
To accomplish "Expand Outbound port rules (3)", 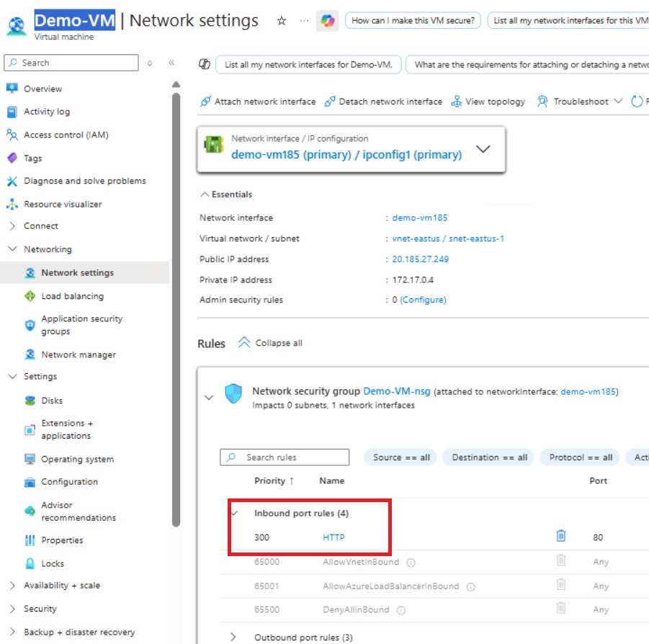I will pos(233,637).
